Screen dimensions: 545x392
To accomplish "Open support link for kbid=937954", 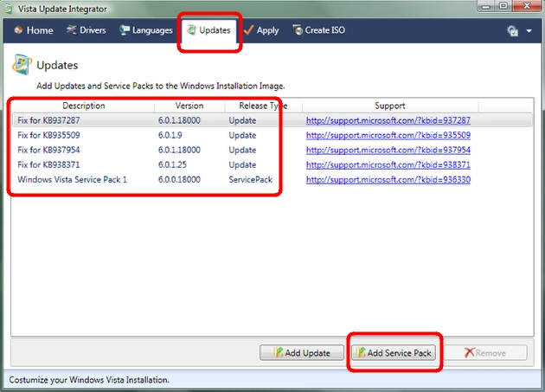I will tap(388, 150).
